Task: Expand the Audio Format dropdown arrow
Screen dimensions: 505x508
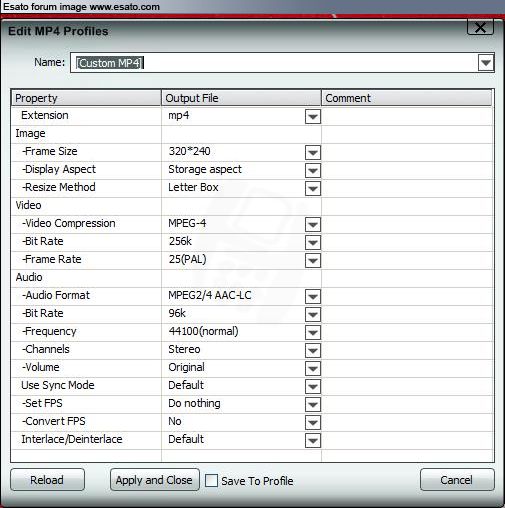Action: [313, 297]
